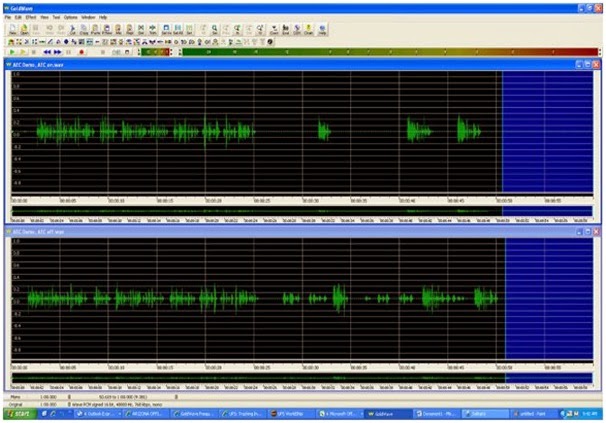This screenshot has height=423, width=606.
Task: Click the zoom Sel toolbar button
Action: click(x=214, y=29)
